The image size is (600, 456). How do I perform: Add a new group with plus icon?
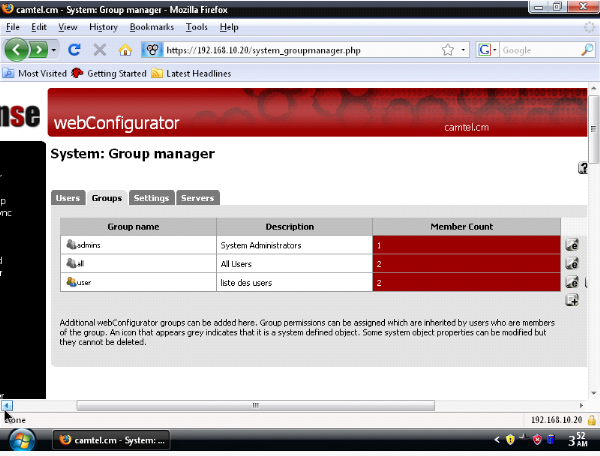pos(572,300)
